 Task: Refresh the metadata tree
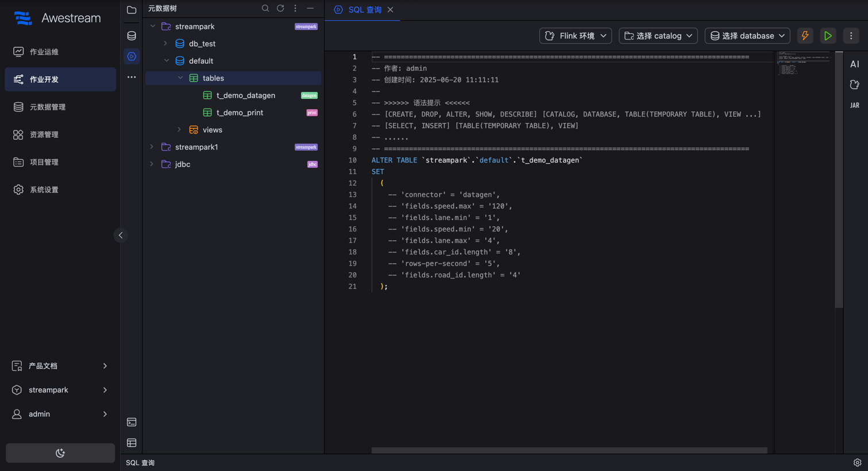pyautogui.click(x=280, y=9)
